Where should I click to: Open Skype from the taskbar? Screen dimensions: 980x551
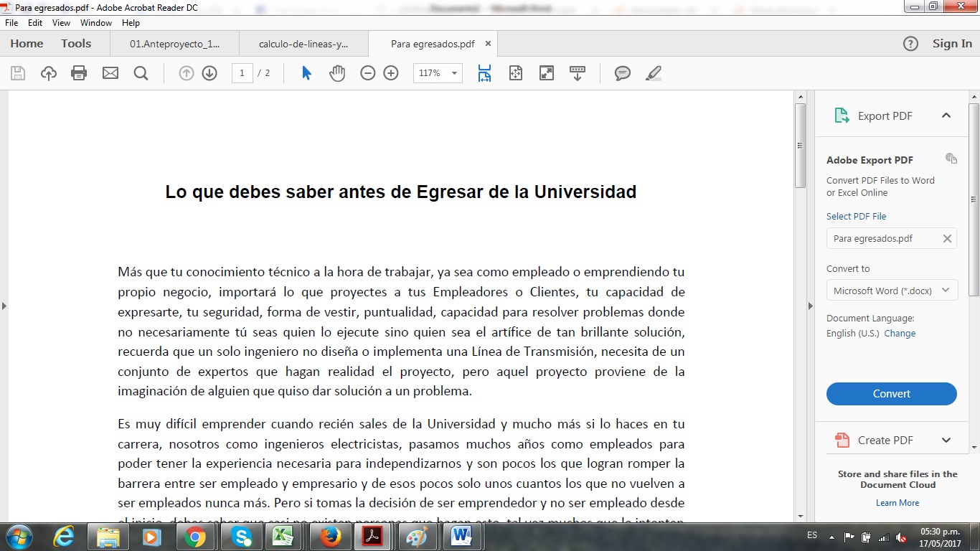pyautogui.click(x=242, y=537)
